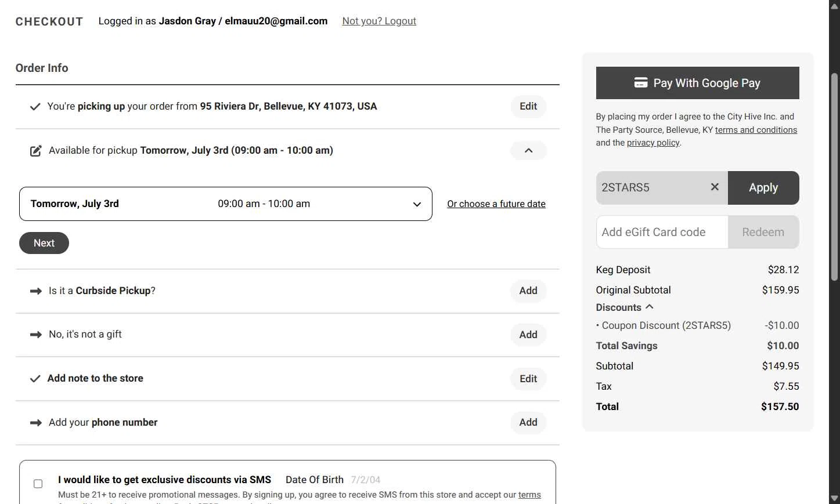The image size is (840, 504).
Task: Click the Not you? Logout link
Action: point(379,21)
